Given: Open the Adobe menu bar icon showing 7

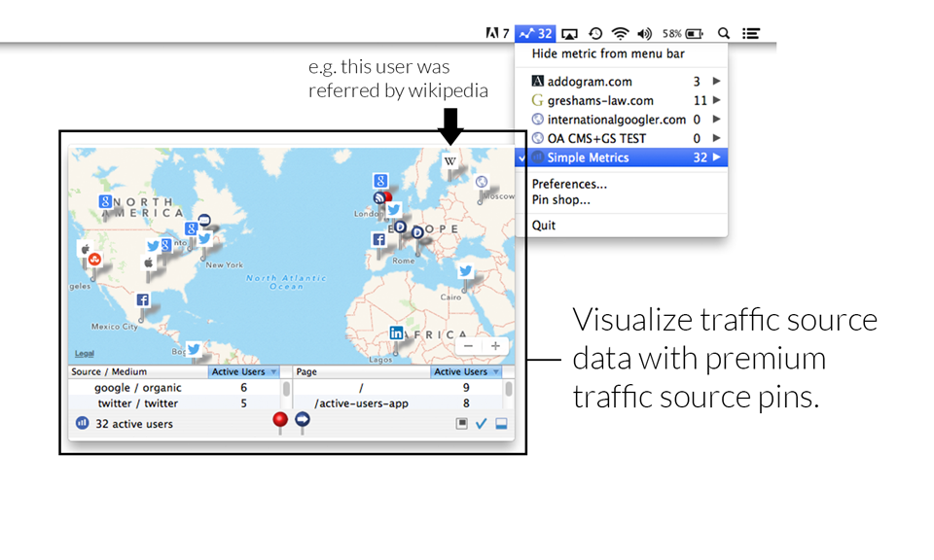Looking at the screenshot, I should [497, 33].
